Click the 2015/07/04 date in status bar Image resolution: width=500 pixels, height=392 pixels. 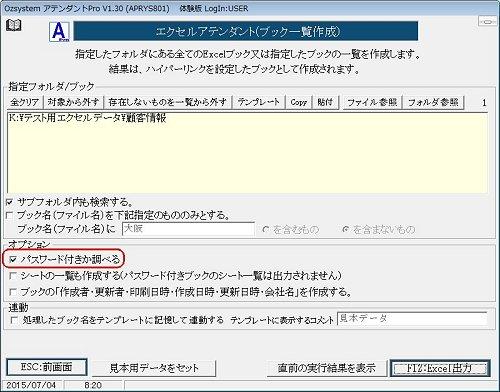pos(31,386)
